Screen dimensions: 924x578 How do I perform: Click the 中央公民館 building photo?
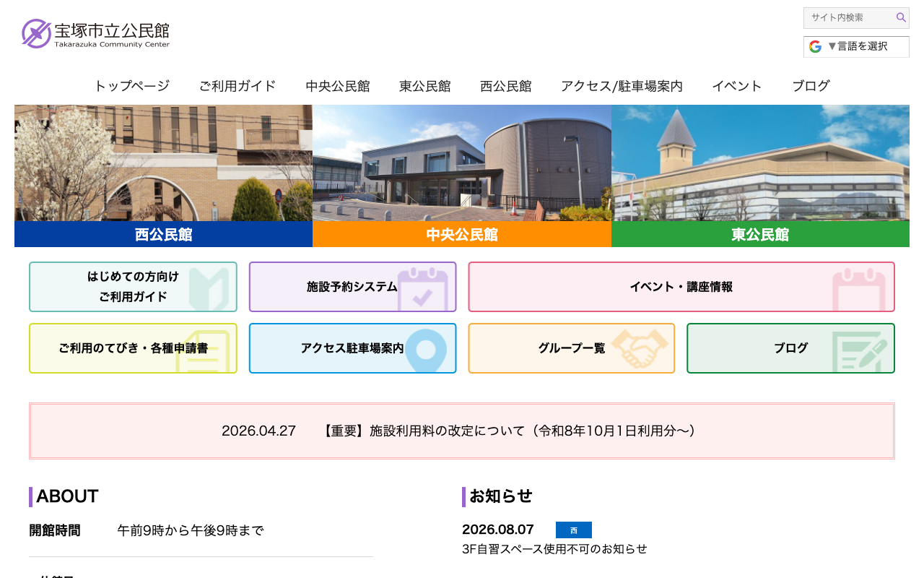(x=462, y=163)
